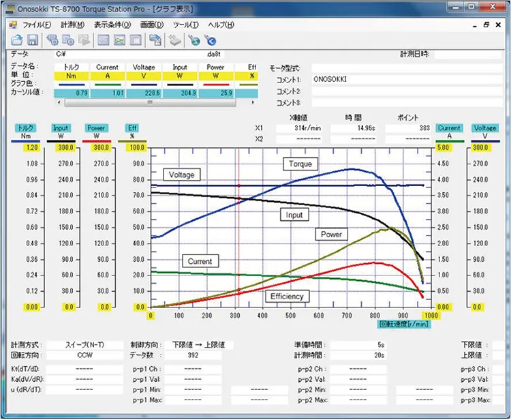Click the コメント1 field containing ONOSOKKI
Screen dimensions: 511x420
(407, 79)
